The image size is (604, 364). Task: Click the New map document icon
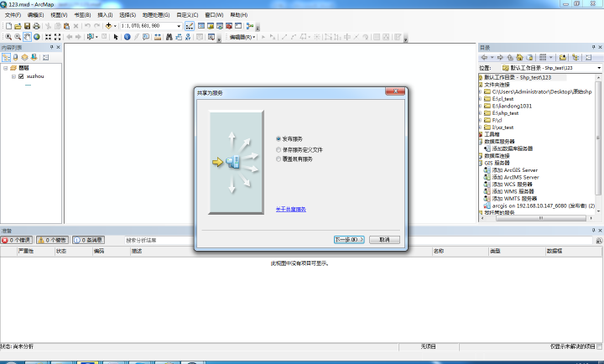(8, 26)
